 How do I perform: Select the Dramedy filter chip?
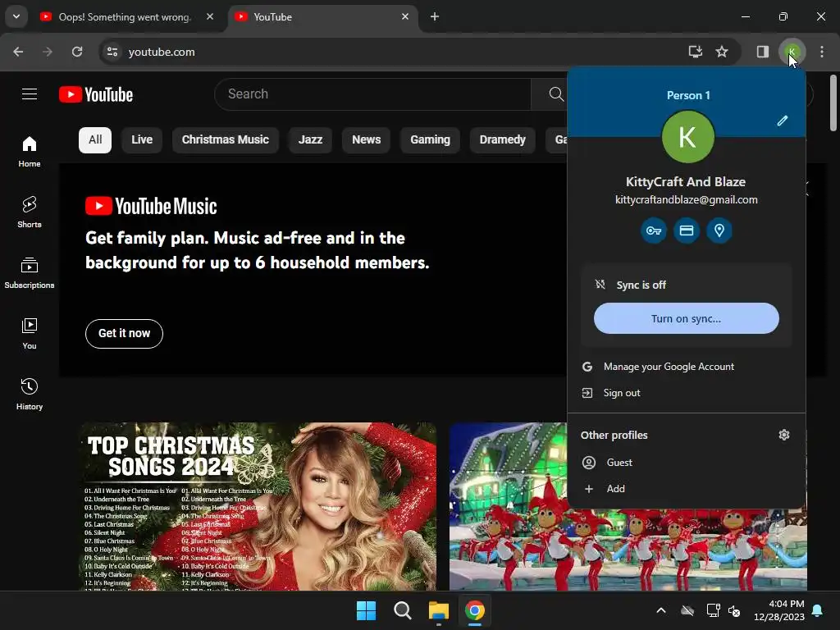tap(503, 139)
